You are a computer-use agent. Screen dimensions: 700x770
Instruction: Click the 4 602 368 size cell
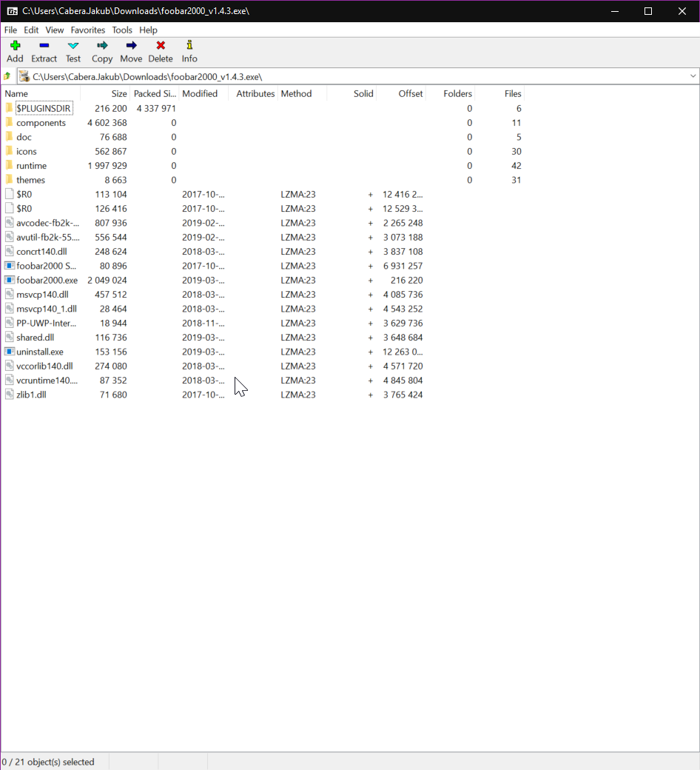pos(107,123)
